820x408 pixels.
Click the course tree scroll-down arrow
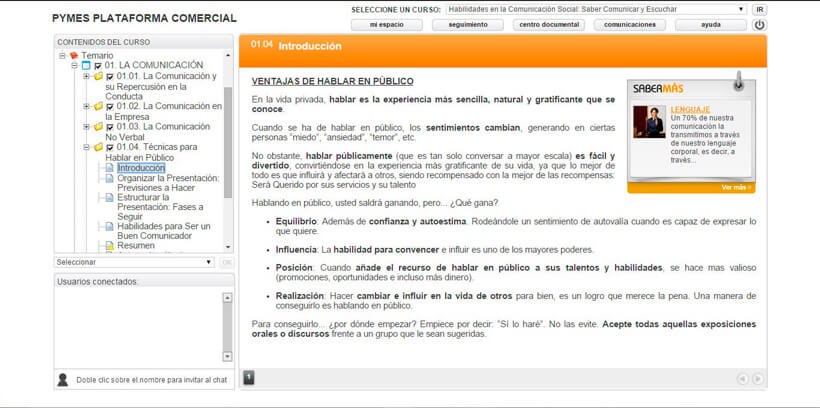[227, 247]
